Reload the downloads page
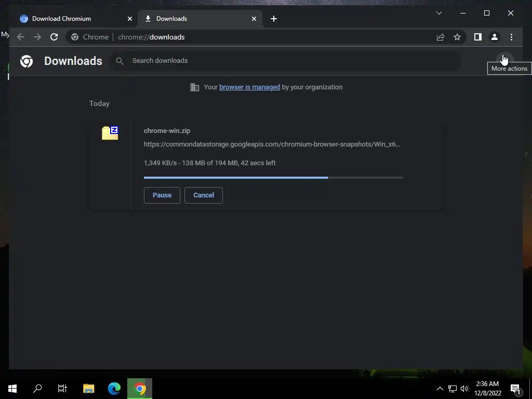This screenshot has height=399, width=532. tap(54, 37)
